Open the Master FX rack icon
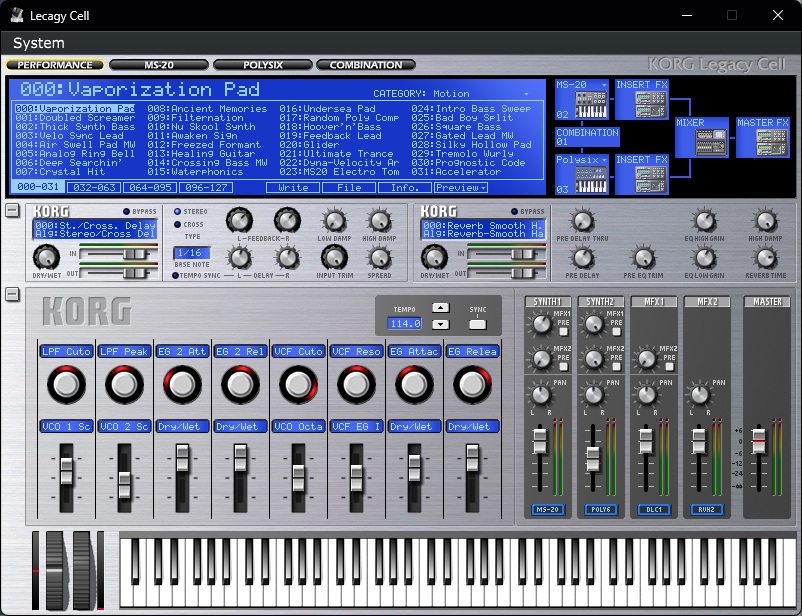 click(771, 142)
